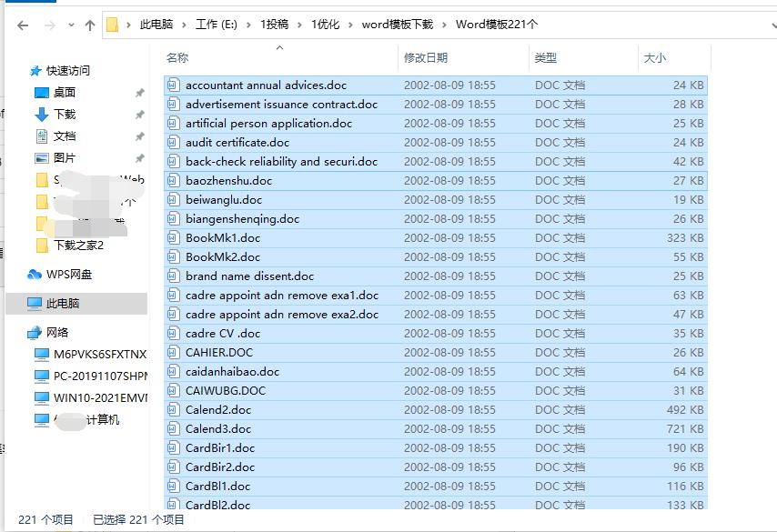This screenshot has width=777, height=532.
Task: Click the Up directory arrow
Action: (89, 25)
